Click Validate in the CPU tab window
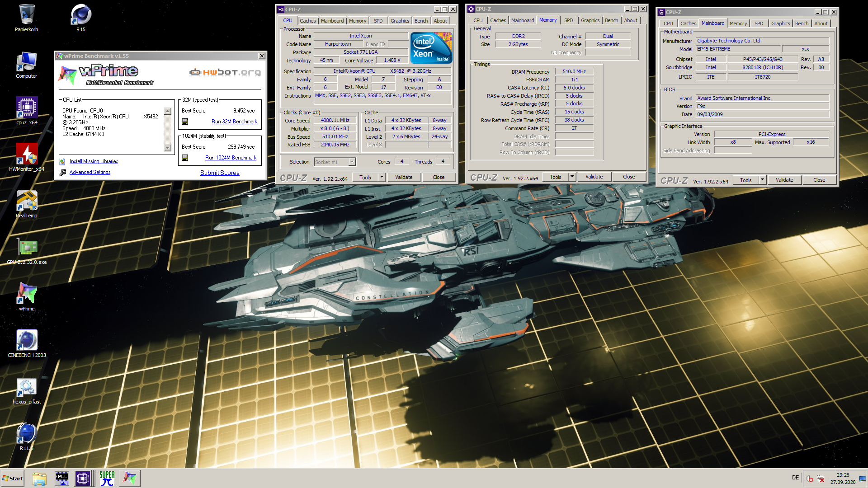This screenshot has width=868, height=488. [404, 177]
